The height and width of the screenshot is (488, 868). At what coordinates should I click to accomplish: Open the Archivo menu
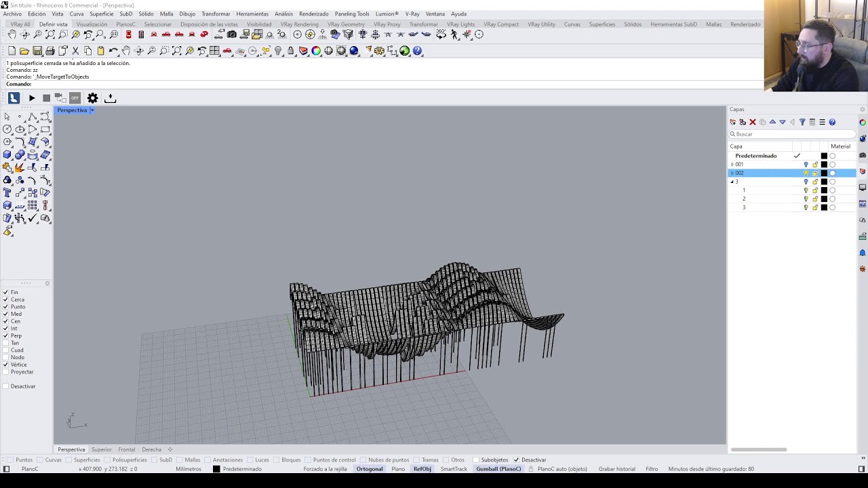[x=12, y=14]
